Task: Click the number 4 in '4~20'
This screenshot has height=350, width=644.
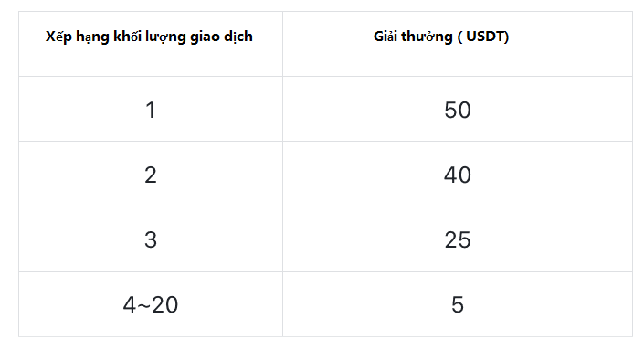Action: 130,304
